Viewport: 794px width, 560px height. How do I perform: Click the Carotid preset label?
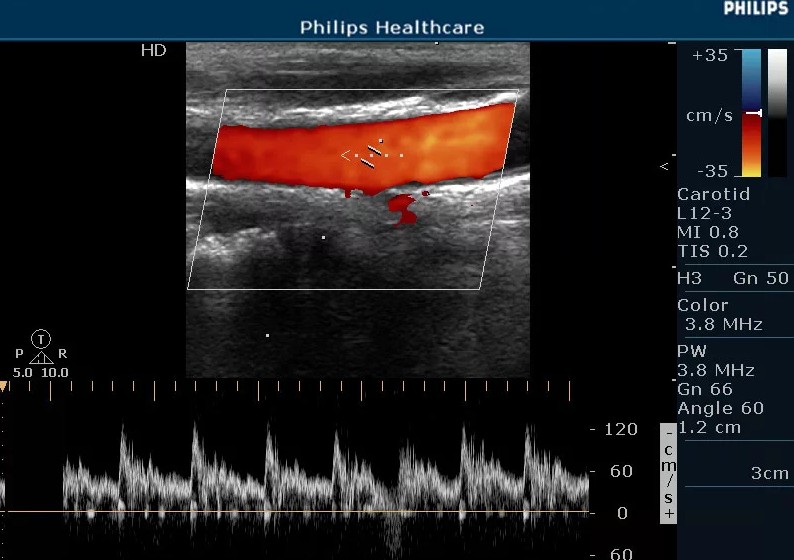[x=713, y=195]
